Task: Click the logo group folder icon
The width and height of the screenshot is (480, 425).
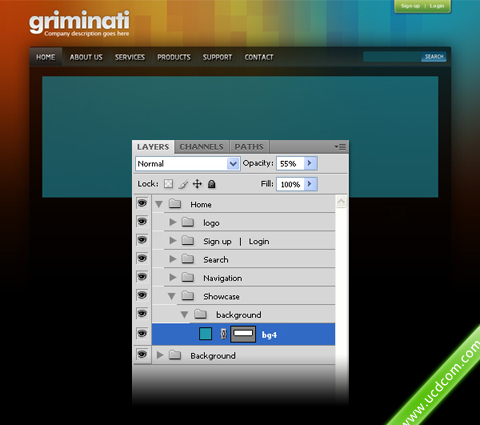Action: (x=188, y=222)
